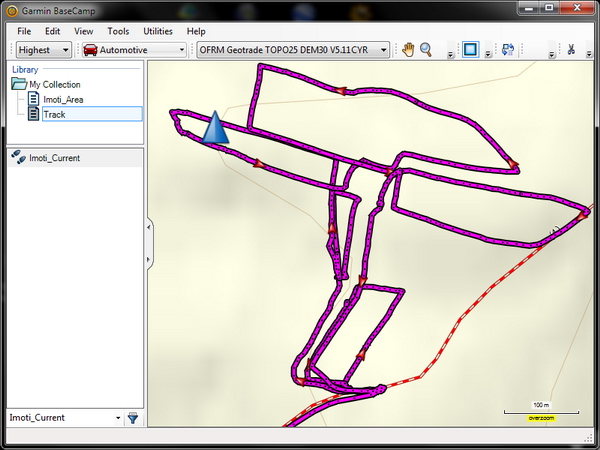Open the File menu

coord(24,31)
